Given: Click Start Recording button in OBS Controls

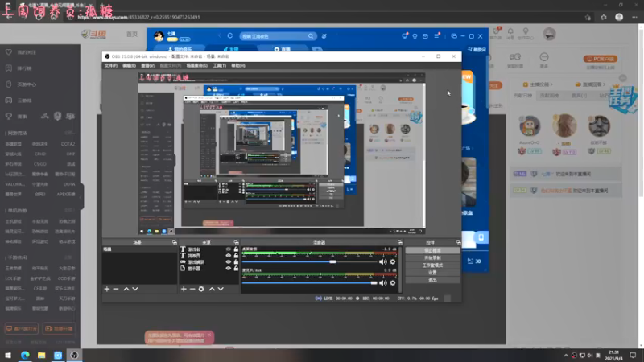Looking at the screenshot, I should pyautogui.click(x=432, y=257).
